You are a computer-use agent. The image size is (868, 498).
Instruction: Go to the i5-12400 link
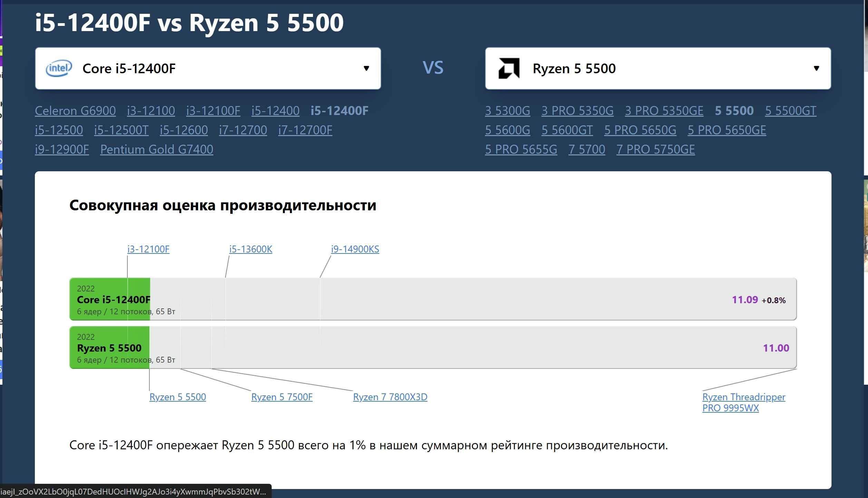tap(275, 111)
